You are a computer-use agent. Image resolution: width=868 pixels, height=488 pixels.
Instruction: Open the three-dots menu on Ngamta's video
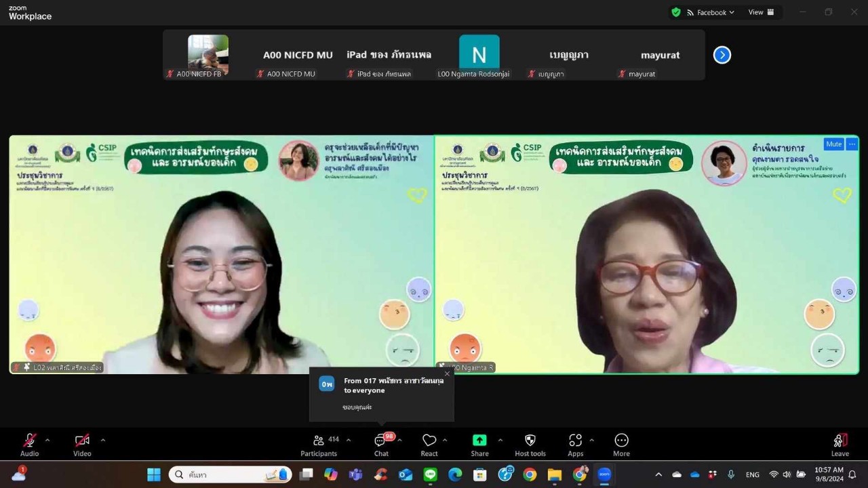(852, 144)
